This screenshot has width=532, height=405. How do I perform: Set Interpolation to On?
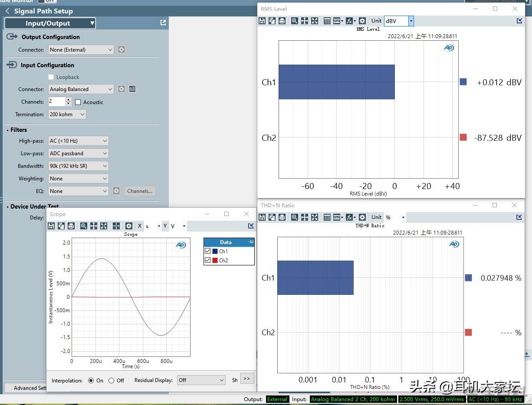pyautogui.click(x=91, y=380)
